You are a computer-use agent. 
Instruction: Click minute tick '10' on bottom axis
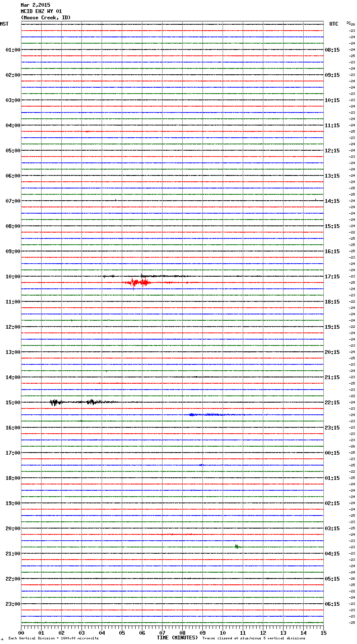(223, 633)
